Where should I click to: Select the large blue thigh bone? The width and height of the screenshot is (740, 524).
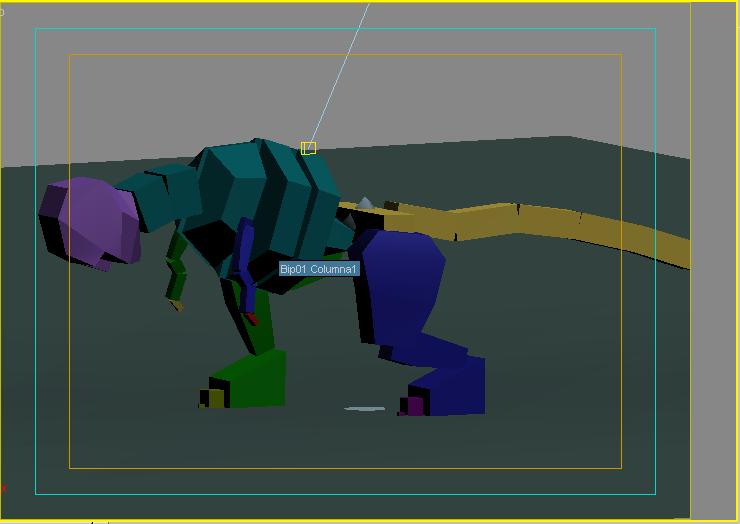(x=401, y=288)
